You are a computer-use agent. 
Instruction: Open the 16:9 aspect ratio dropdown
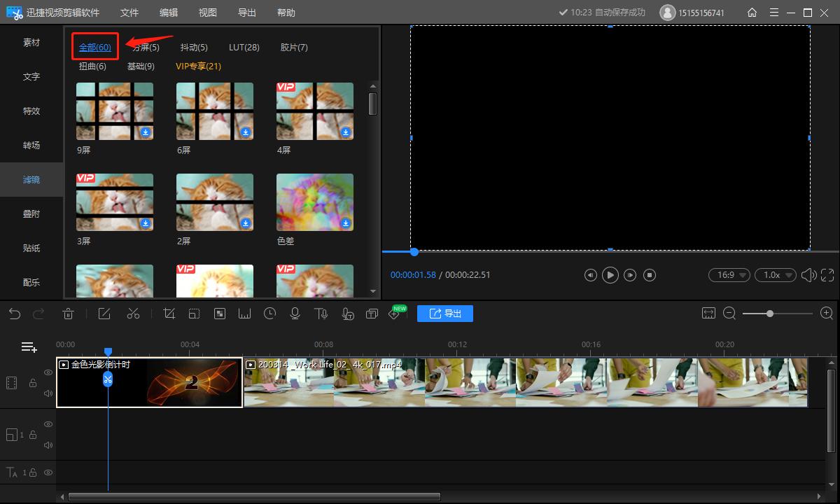(x=729, y=275)
